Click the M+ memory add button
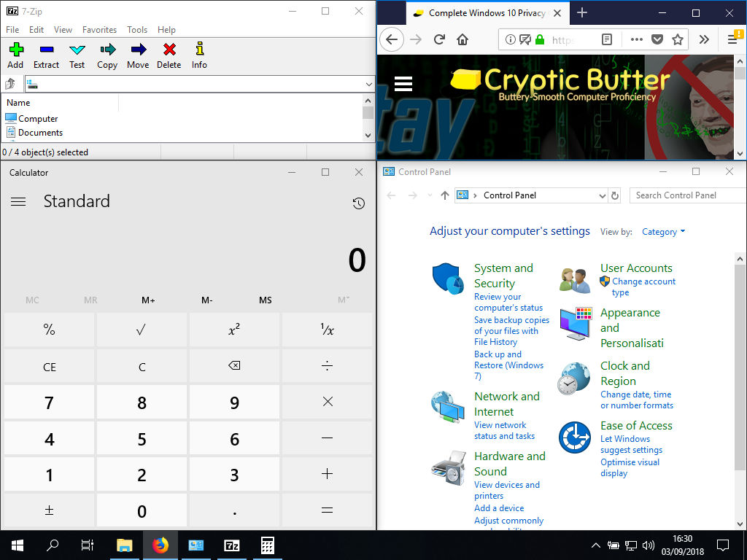Image resolution: width=747 pixels, height=560 pixels. (148, 300)
